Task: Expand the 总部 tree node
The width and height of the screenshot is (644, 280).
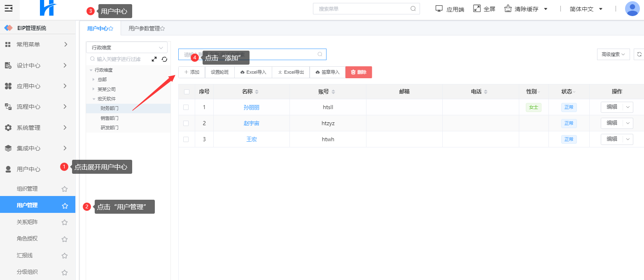Action: [x=94, y=79]
